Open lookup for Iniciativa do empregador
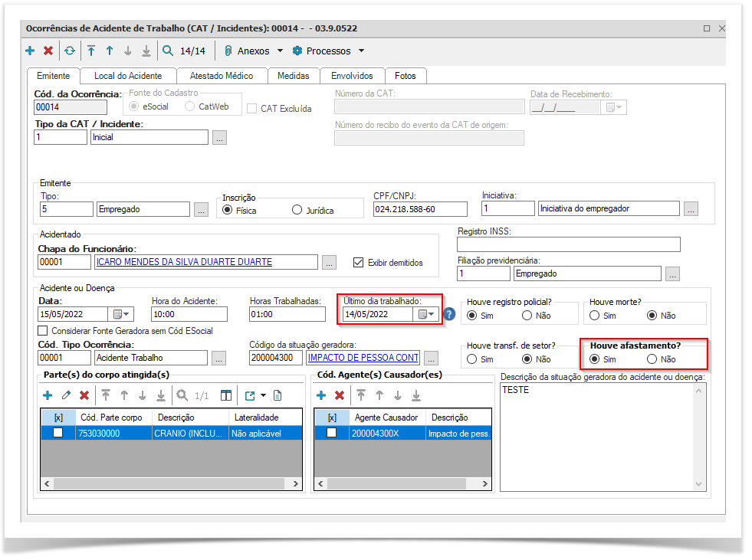Viewport: 752px width, 560px height. (x=691, y=209)
